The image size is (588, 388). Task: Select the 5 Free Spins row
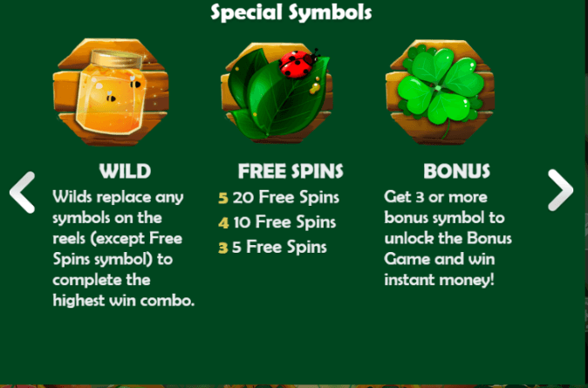pyautogui.click(x=272, y=248)
